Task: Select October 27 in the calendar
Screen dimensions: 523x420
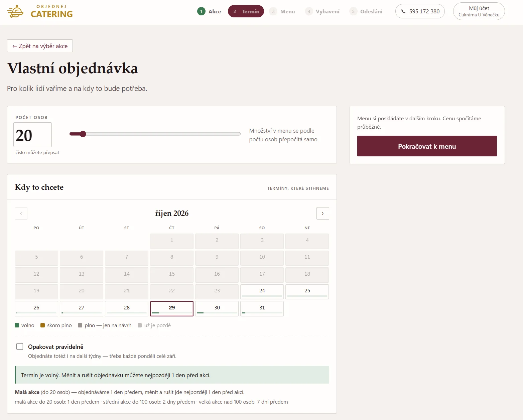Action: pyautogui.click(x=82, y=308)
